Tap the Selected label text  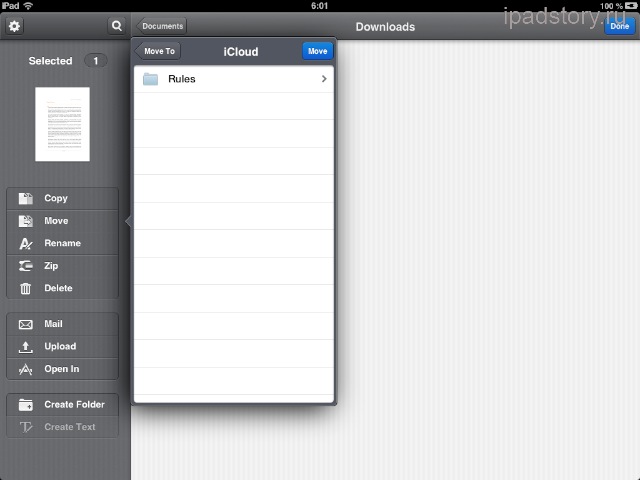tap(51, 61)
